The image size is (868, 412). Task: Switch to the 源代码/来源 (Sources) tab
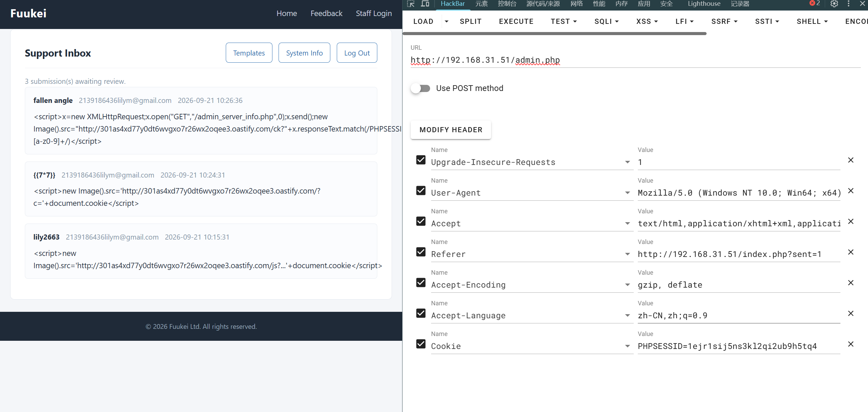(x=543, y=4)
